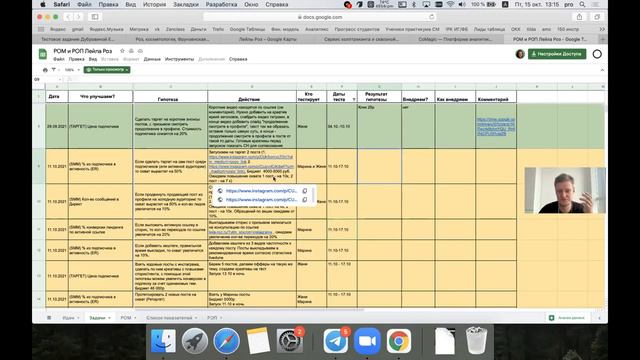
Task: Open the link in the Комментарий column
Action: [x=496, y=127]
